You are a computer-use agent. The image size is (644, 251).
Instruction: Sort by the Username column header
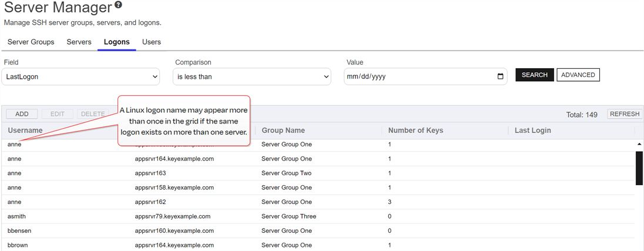25,130
